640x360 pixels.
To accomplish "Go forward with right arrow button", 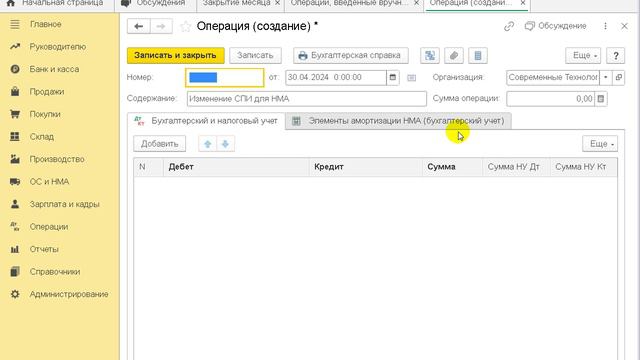I will (x=161, y=27).
